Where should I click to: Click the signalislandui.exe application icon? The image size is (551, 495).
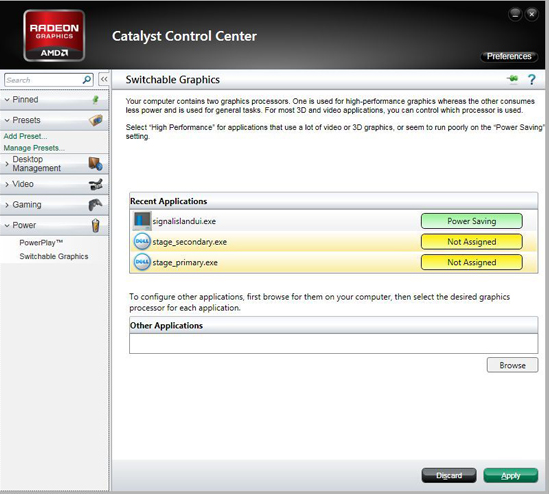pos(142,221)
